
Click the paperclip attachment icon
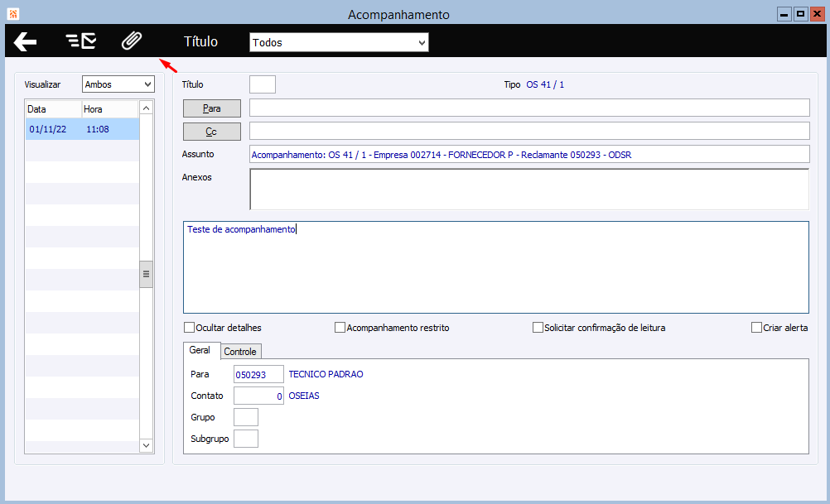pyautogui.click(x=131, y=41)
